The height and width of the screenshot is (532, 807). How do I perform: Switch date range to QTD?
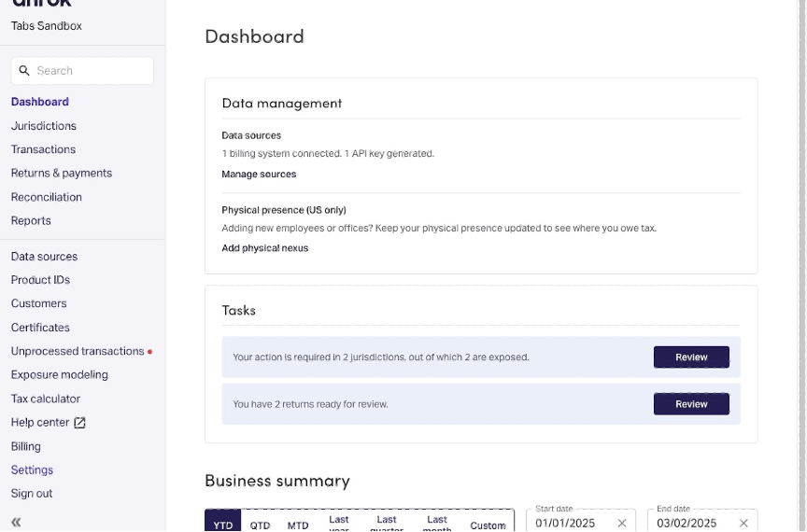[260, 525]
